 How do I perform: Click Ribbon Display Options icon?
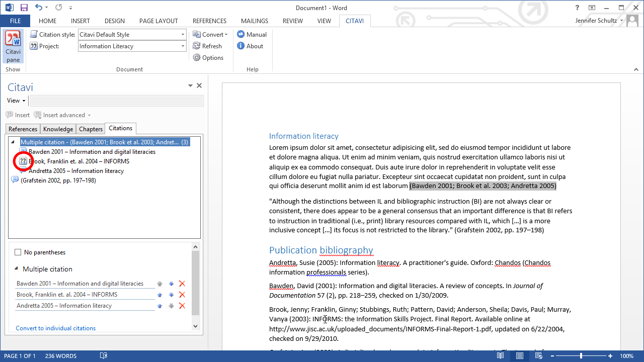(592, 8)
